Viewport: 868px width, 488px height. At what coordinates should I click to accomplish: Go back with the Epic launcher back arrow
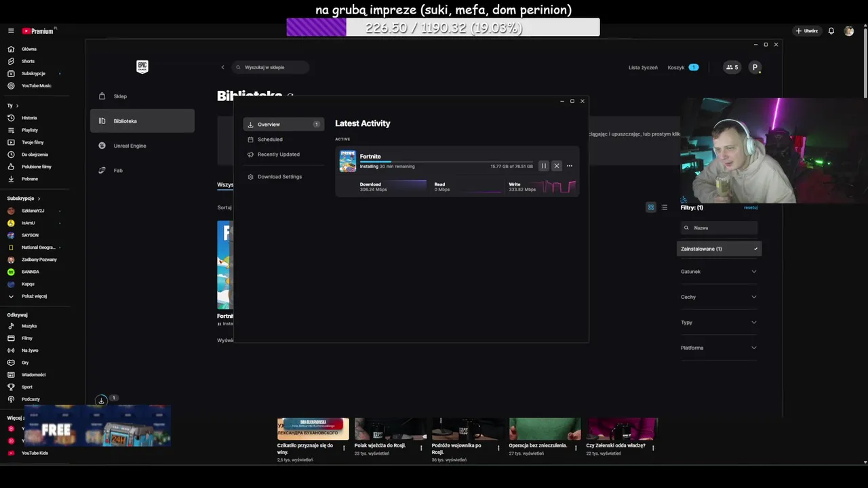pos(222,67)
